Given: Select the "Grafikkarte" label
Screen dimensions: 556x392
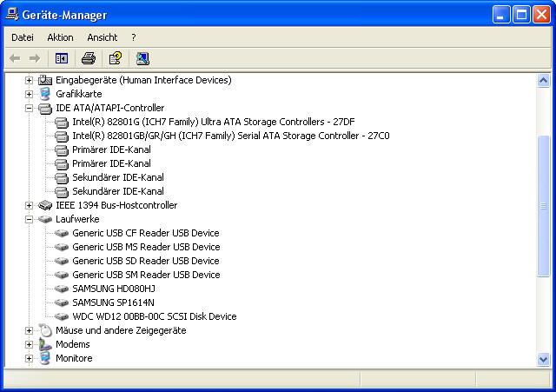Looking at the screenshot, I should tap(79, 94).
